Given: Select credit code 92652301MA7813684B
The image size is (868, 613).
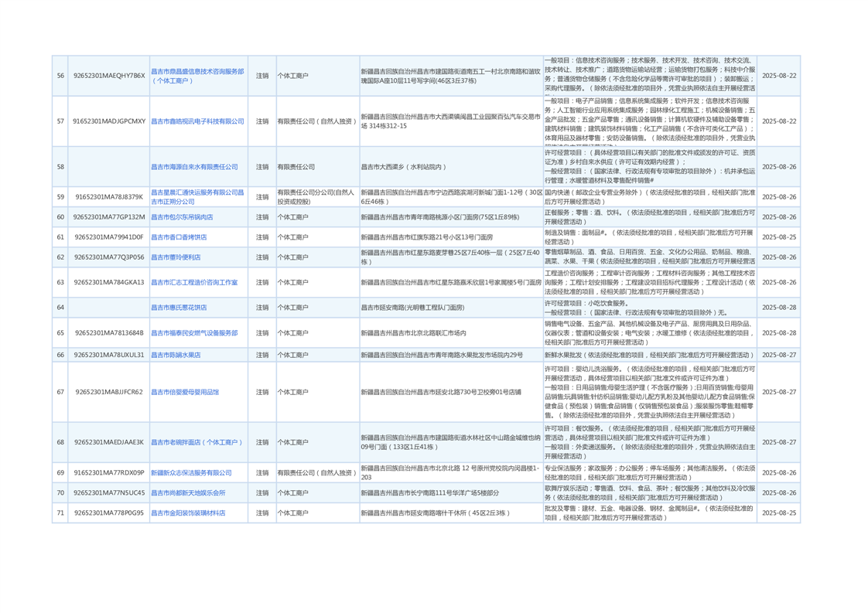Looking at the screenshot, I should (109, 333).
